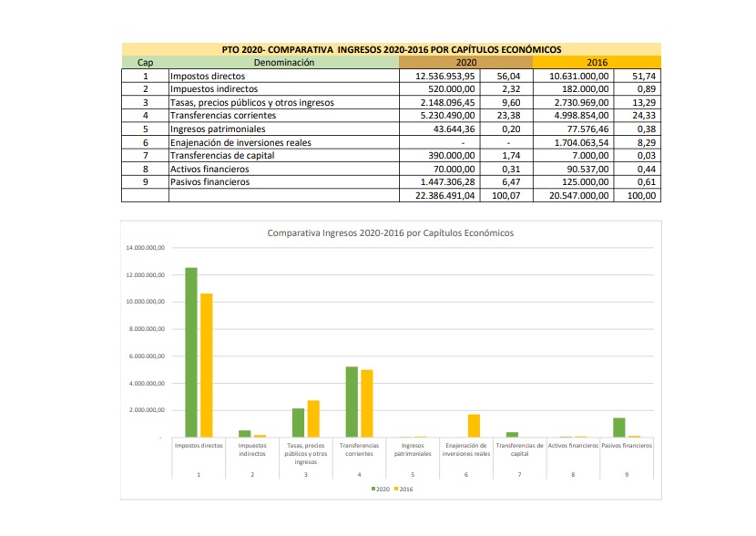Select the yellow 2016 column header
The image size is (756, 536).
click(597, 63)
